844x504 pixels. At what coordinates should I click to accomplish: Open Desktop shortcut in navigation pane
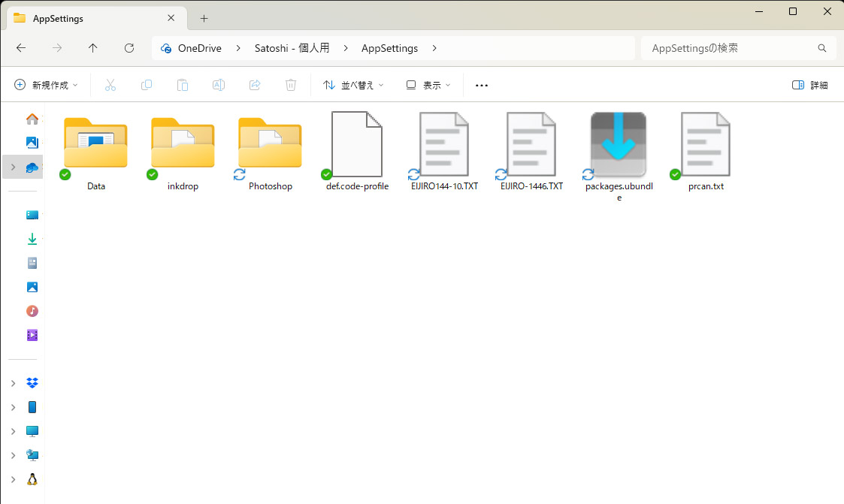[x=32, y=215]
